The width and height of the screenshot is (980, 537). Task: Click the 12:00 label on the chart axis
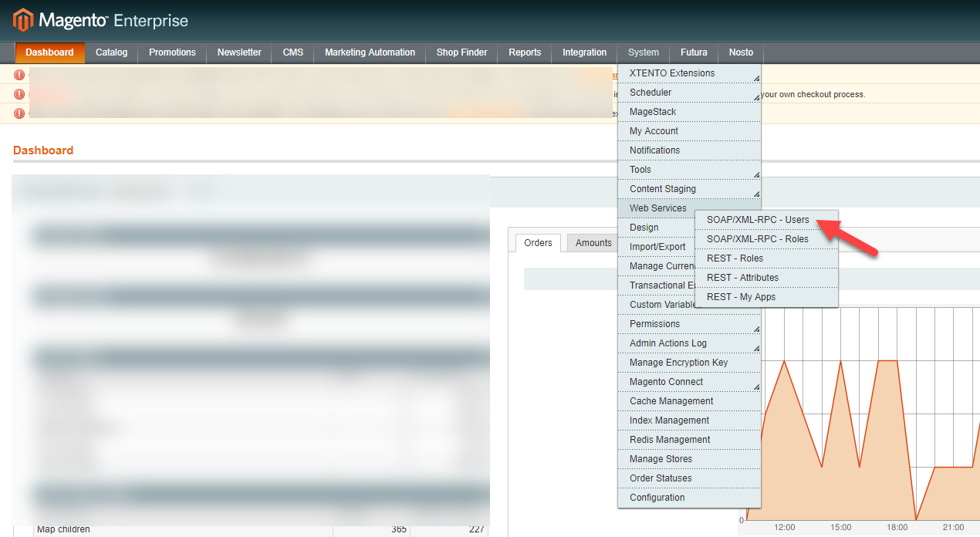(x=785, y=528)
